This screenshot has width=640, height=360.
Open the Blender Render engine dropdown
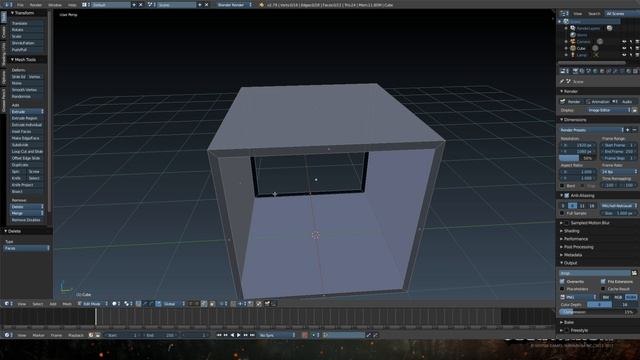pyautogui.click(x=233, y=5)
